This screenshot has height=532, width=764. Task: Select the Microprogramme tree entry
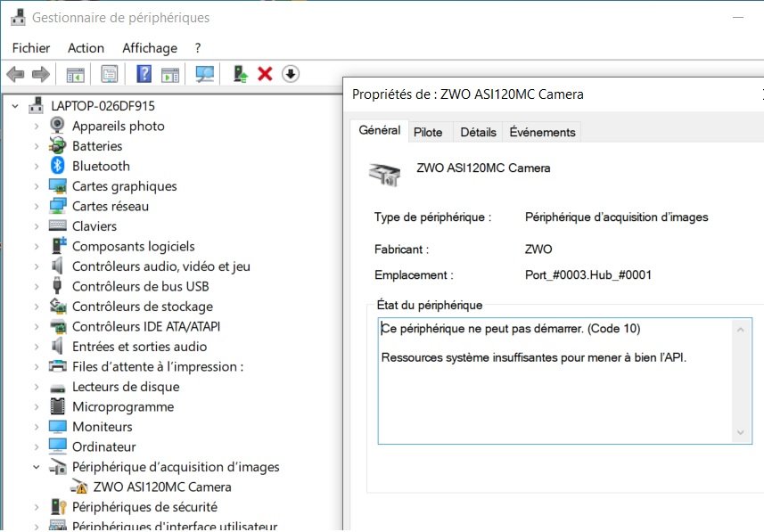[x=123, y=406]
